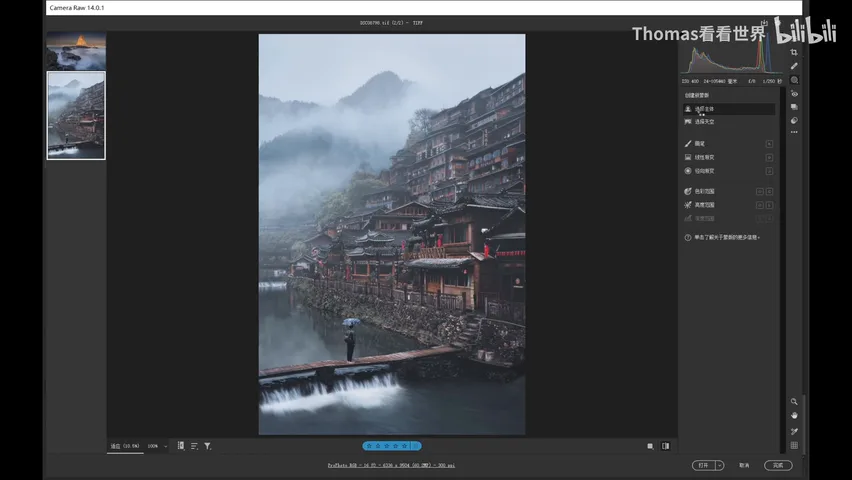Click the Linear Gradient shortcut key badge
This screenshot has width=852, height=480.
coord(769,157)
